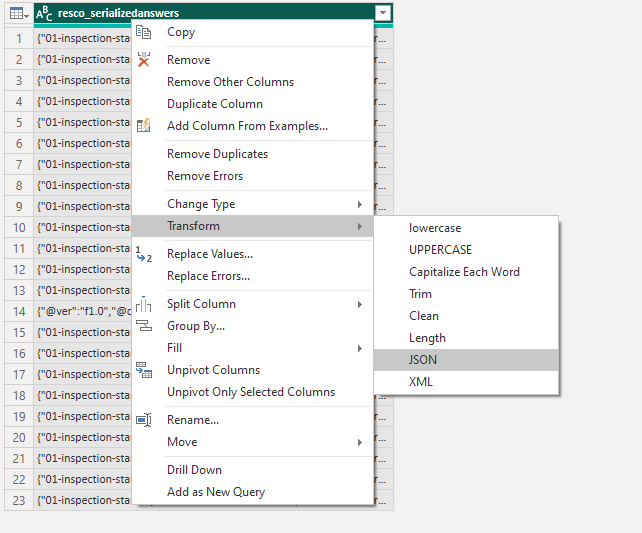
Task: Open the table options icon in corner
Action: [x=19, y=14]
